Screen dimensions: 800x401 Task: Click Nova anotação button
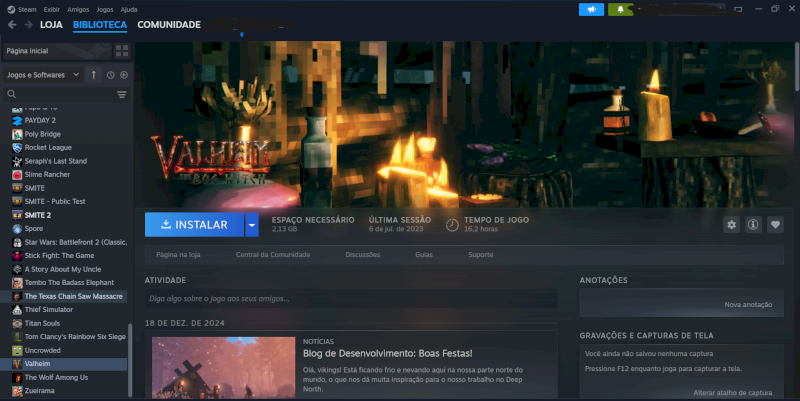(x=748, y=305)
